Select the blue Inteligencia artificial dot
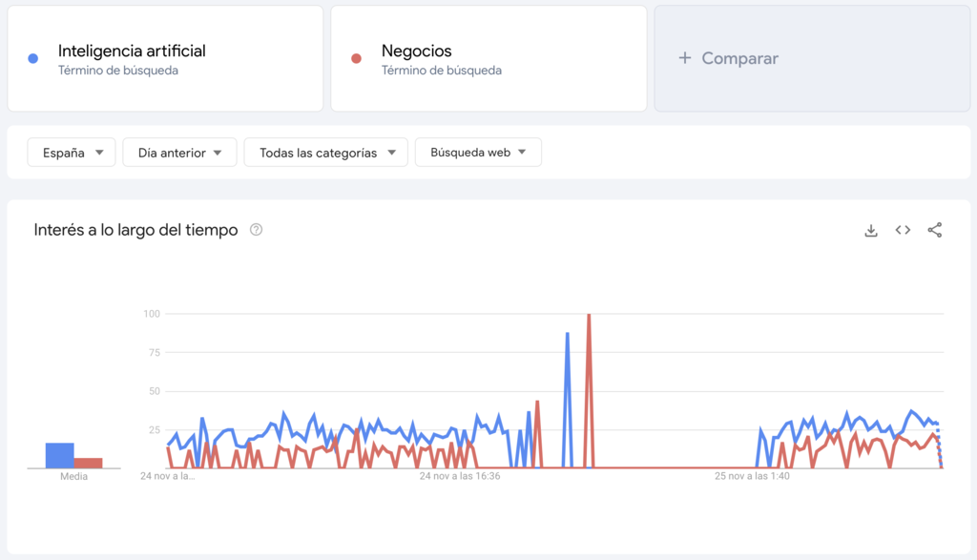 tap(31, 58)
